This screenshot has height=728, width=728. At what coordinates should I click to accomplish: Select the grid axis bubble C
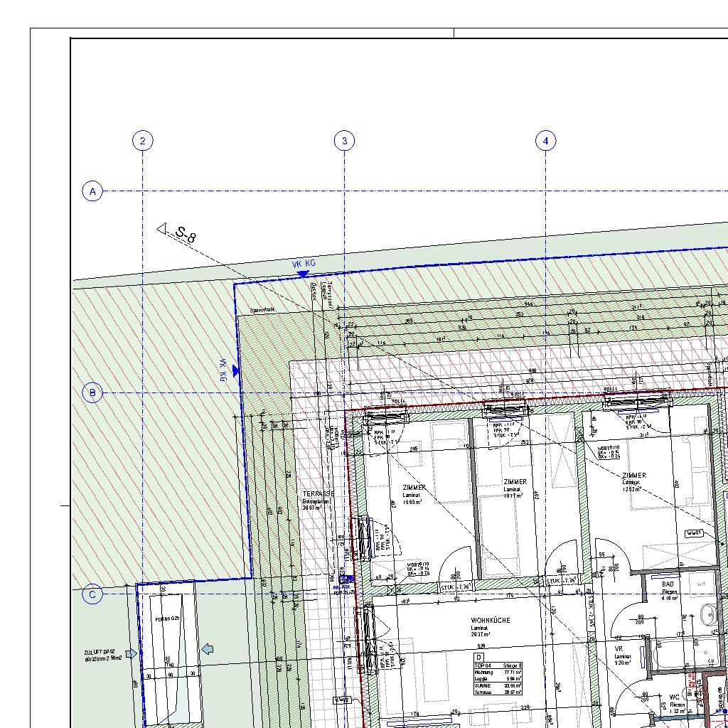click(92, 594)
